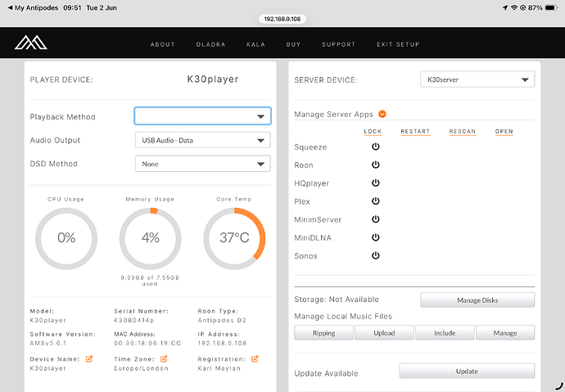Click the Upload button
This screenshot has height=392, width=565.
pyautogui.click(x=384, y=333)
